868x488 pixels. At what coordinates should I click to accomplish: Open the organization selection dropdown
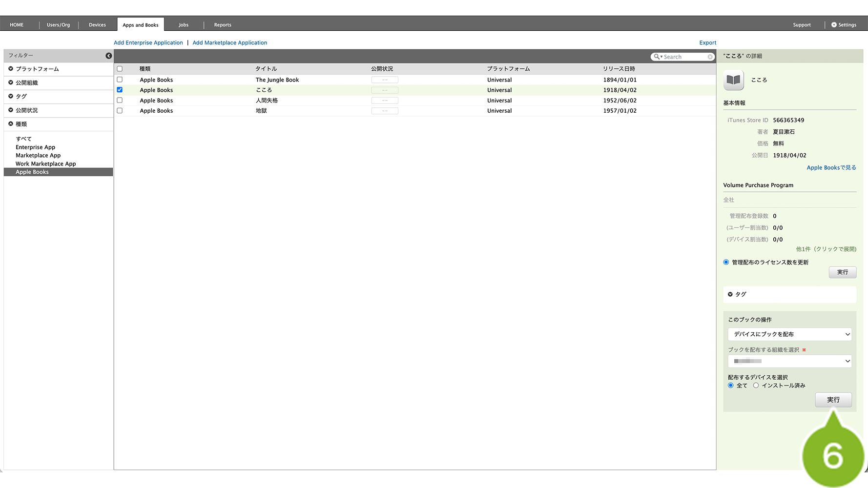(x=789, y=361)
